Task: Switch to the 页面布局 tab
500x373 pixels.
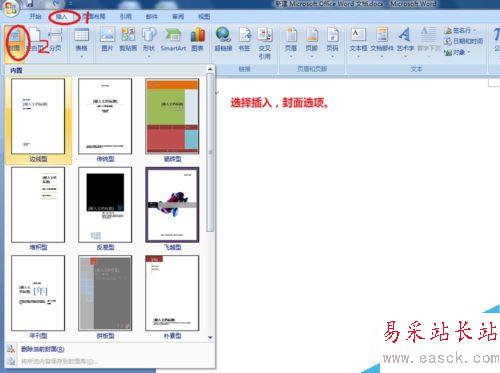Action: (x=95, y=16)
